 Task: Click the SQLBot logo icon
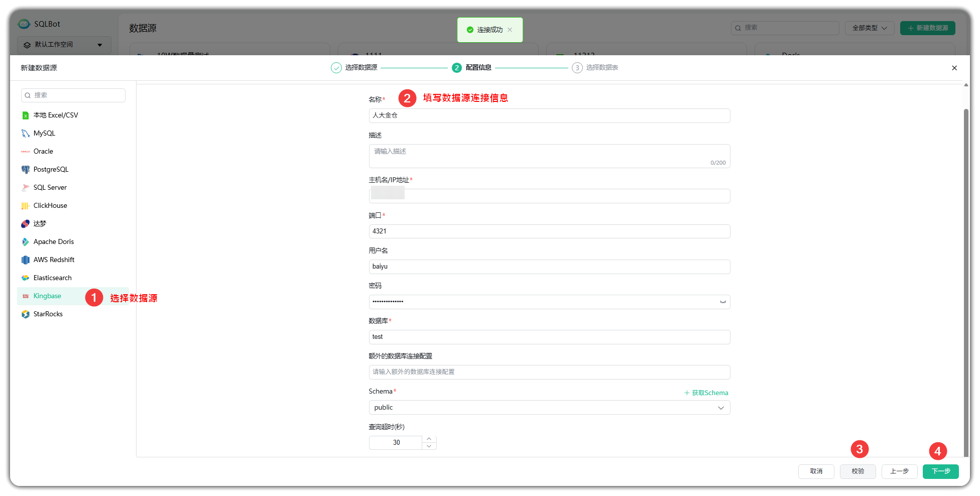pyautogui.click(x=23, y=24)
